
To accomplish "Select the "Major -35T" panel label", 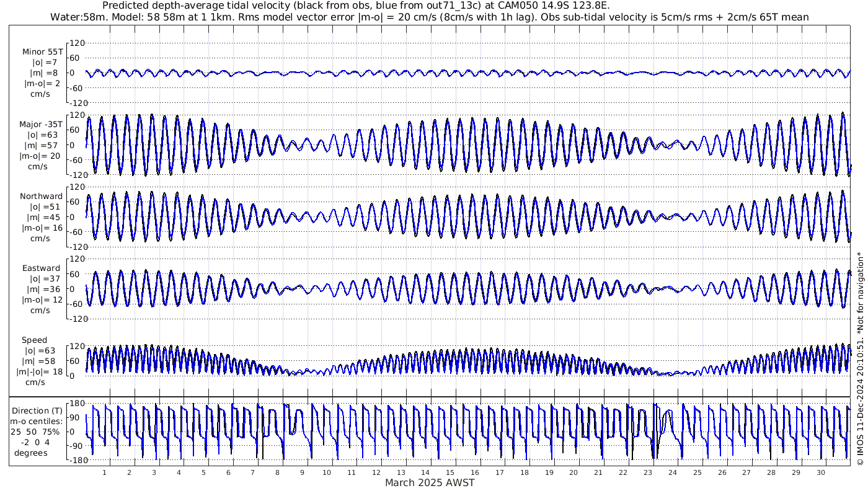I will [40, 124].
